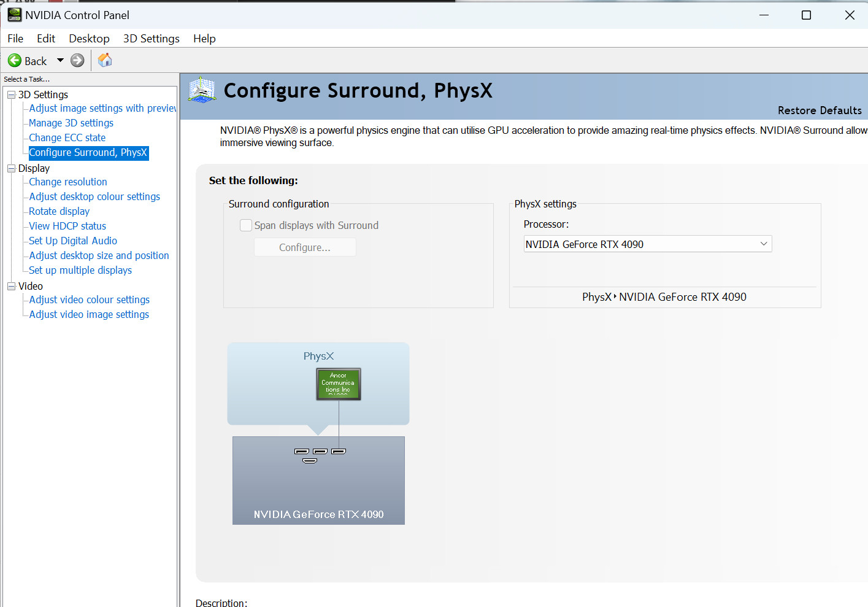Image resolution: width=868 pixels, height=607 pixels.
Task: Close the NVIDIA Control Panel window
Action: (850, 15)
